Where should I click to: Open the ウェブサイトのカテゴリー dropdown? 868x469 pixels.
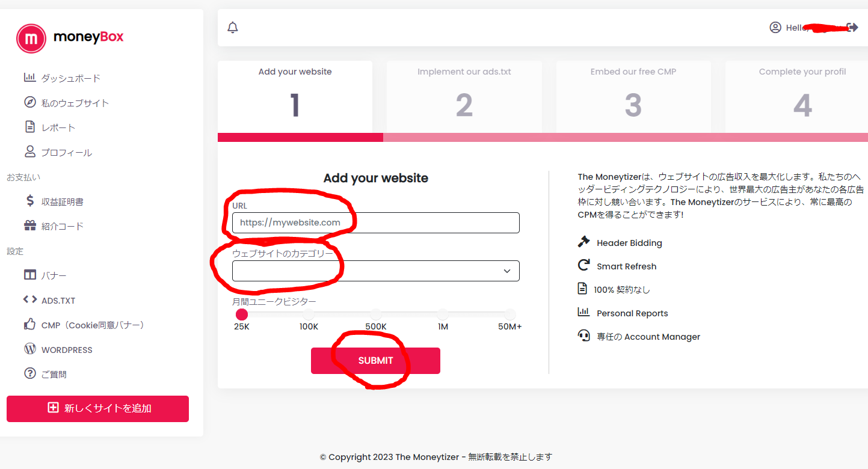pyautogui.click(x=375, y=271)
